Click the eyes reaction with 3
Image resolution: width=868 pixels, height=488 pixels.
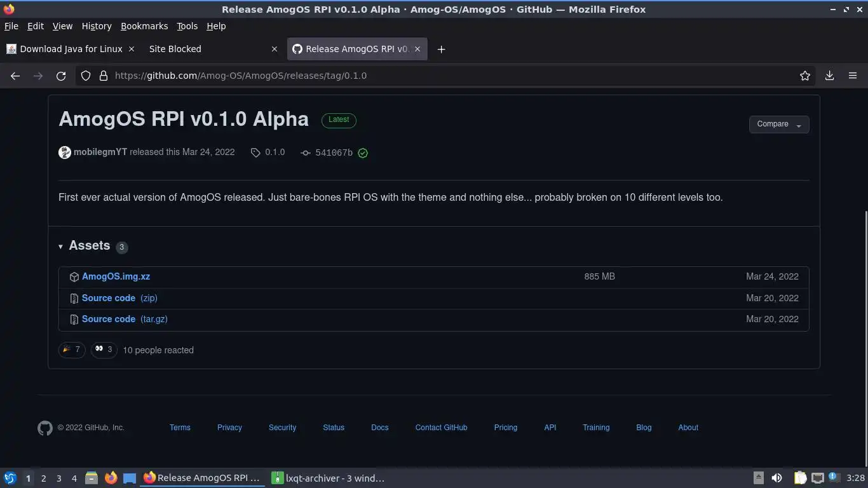(x=104, y=349)
